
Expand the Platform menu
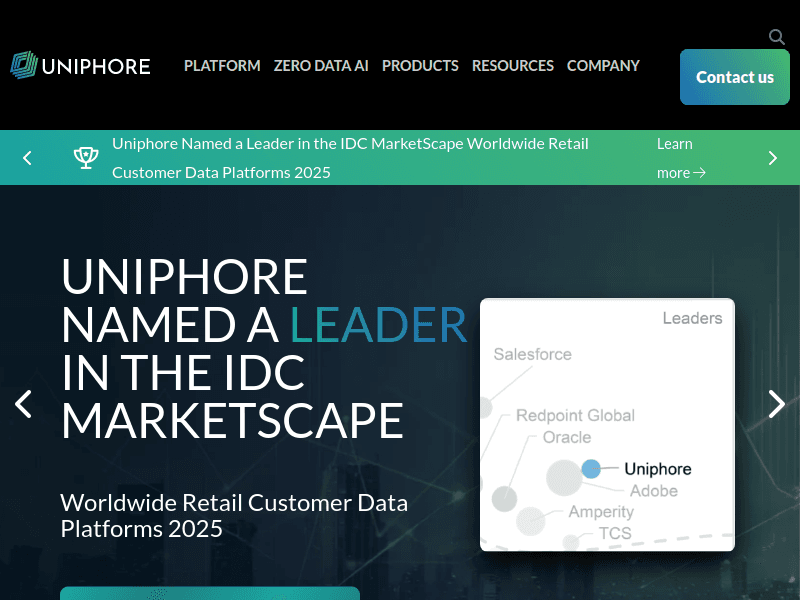coord(222,66)
